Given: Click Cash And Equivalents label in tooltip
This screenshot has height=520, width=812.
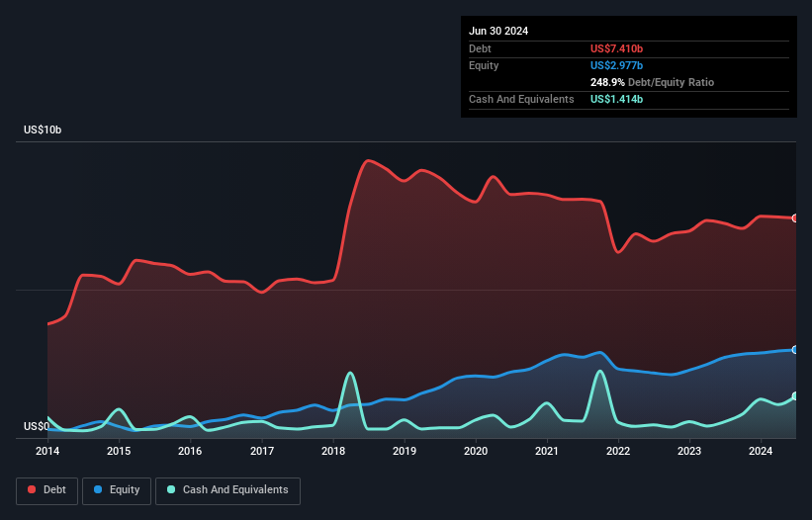Looking at the screenshot, I should (521, 99).
